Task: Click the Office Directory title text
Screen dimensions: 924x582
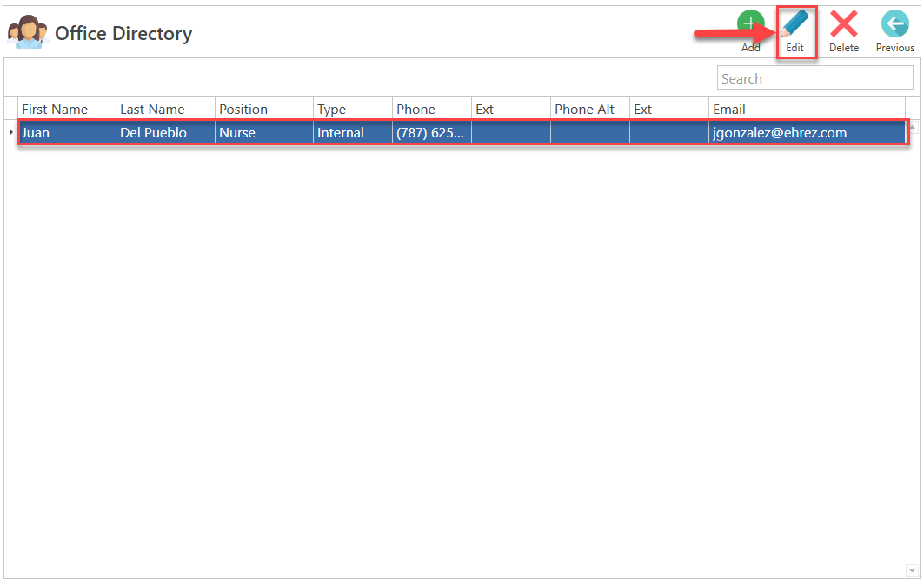Action: pyautogui.click(x=123, y=34)
